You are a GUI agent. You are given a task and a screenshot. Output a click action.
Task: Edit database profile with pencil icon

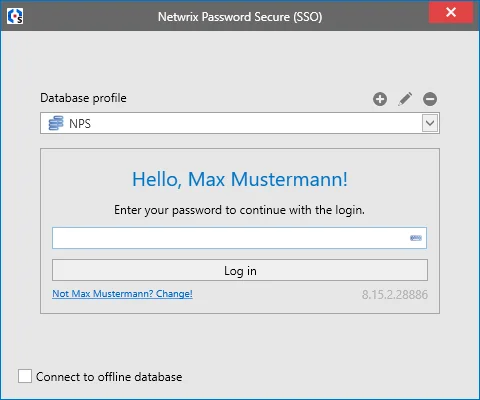click(405, 99)
